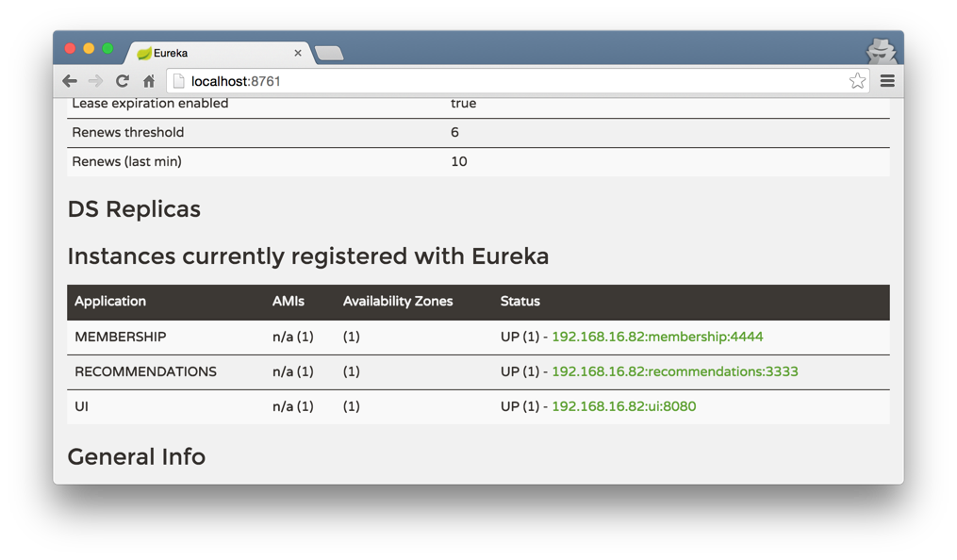The height and width of the screenshot is (560, 957).
Task: Bookmark this page with the star icon
Action: pyautogui.click(x=857, y=80)
